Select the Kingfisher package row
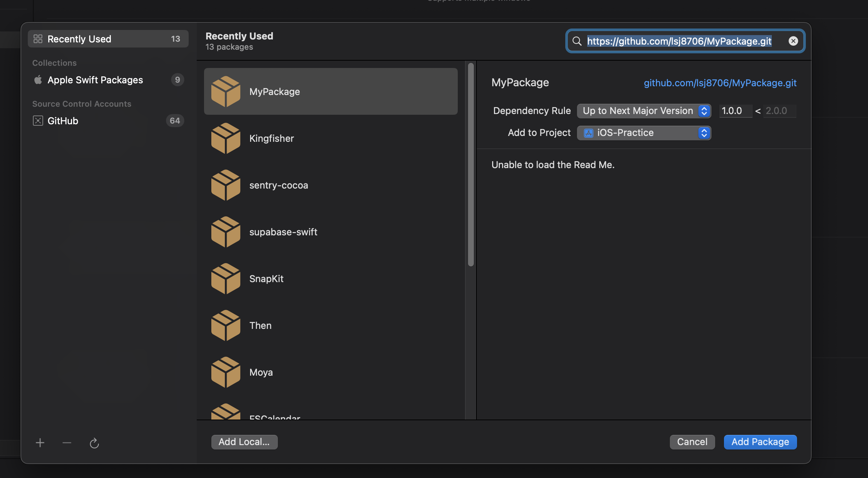 331,138
